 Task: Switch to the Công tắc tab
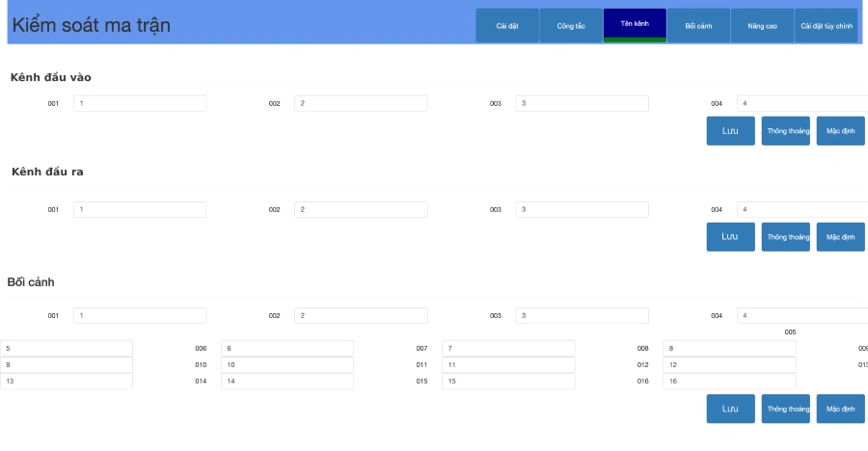(x=571, y=25)
